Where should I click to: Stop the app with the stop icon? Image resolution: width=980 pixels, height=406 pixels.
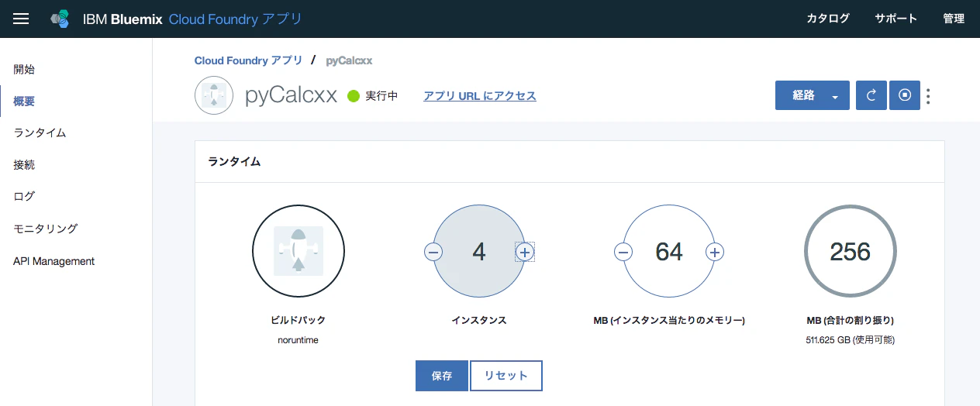pyautogui.click(x=905, y=96)
